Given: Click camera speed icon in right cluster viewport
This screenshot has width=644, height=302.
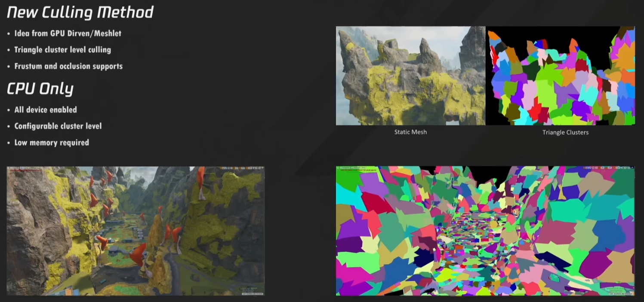Looking at the screenshot, I should [624, 168].
